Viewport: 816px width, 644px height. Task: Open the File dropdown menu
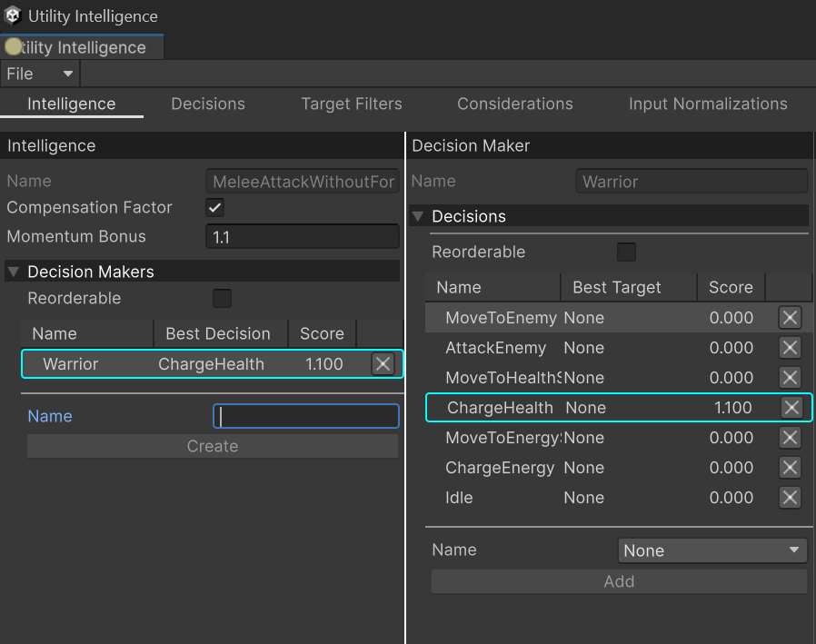[x=40, y=74]
